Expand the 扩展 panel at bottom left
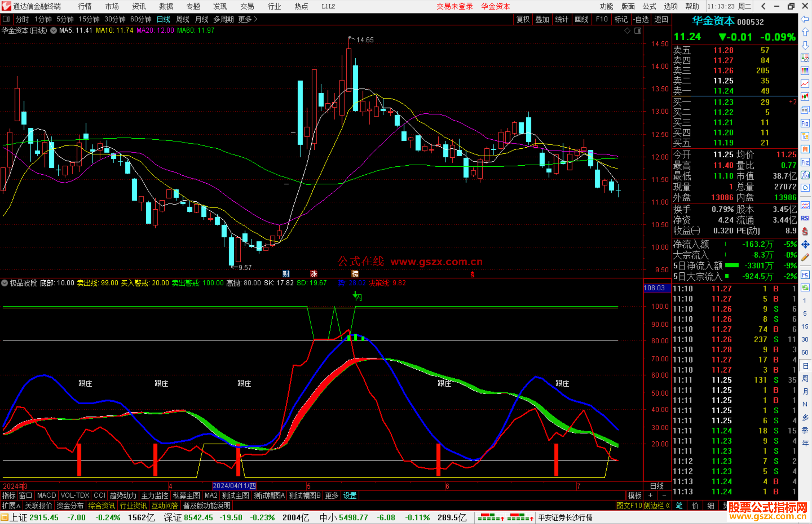Image resolution: width=812 pixels, height=524 pixels. tap(11, 506)
